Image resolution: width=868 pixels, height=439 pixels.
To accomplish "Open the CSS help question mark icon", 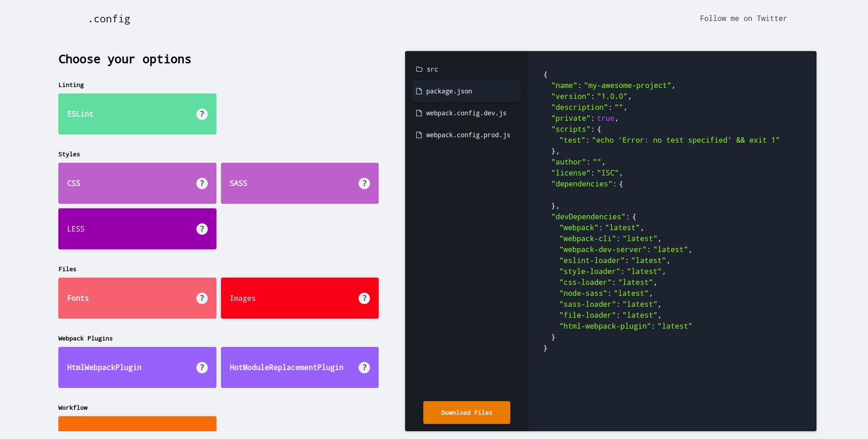I will tap(202, 183).
